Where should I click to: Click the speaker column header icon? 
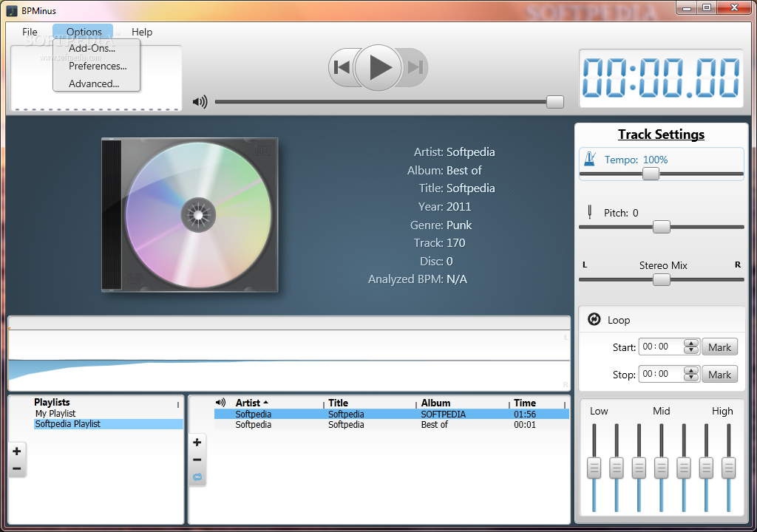tap(220, 402)
